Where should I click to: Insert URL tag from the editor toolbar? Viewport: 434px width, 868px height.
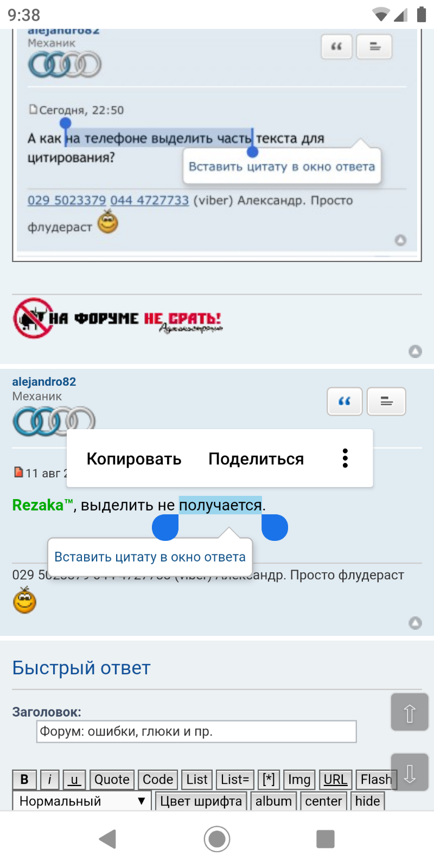point(336,780)
